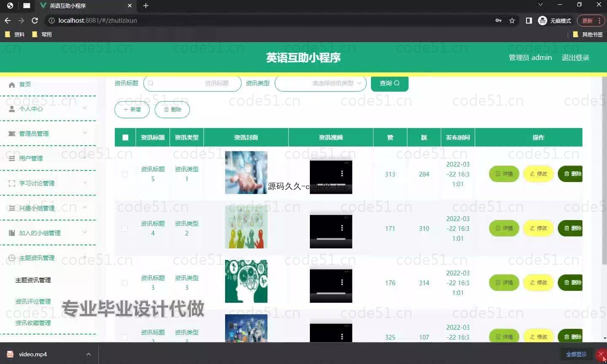Go back with the browser back arrow

click(x=8, y=20)
